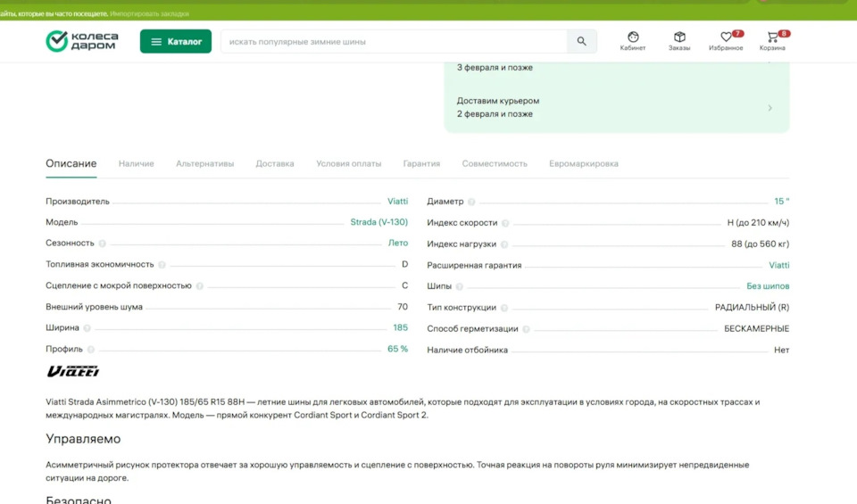Open the Условия оплаты tab
This screenshot has height=504, width=857.
tap(349, 163)
